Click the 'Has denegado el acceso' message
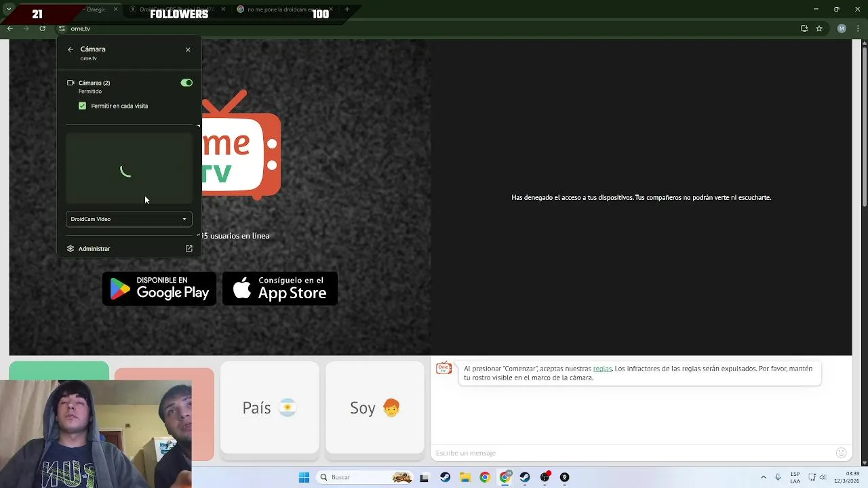This screenshot has width=868, height=488. click(641, 197)
